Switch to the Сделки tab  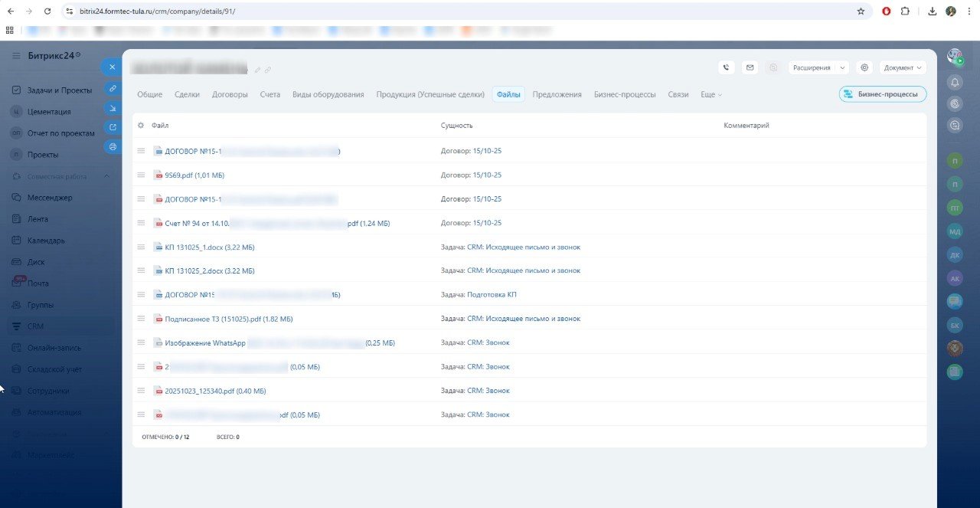click(x=187, y=95)
